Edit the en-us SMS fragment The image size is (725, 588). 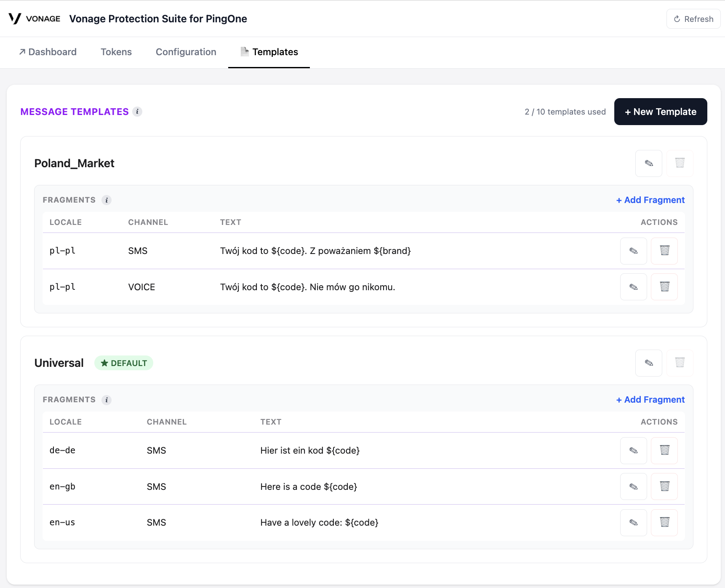[633, 523]
